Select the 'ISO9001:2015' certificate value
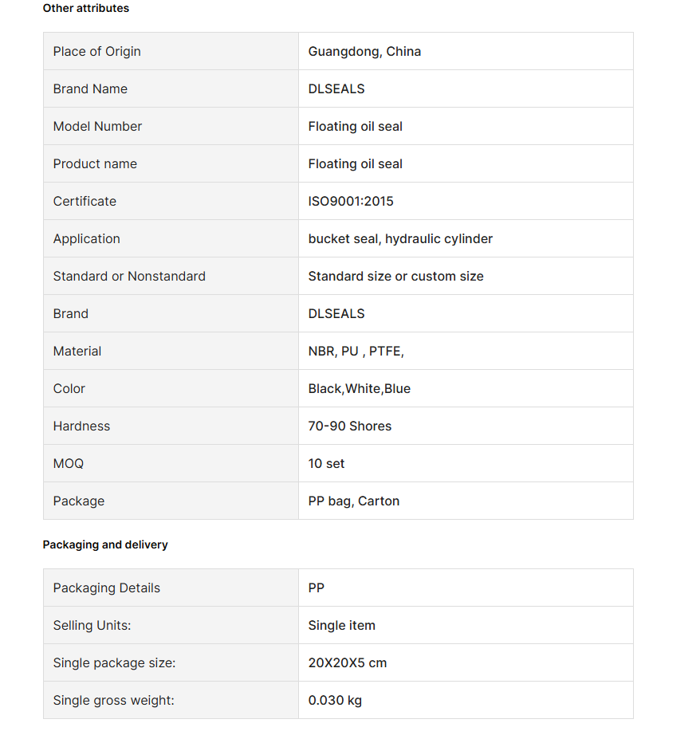This screenshot has width=700, height=735. (351, 201)
